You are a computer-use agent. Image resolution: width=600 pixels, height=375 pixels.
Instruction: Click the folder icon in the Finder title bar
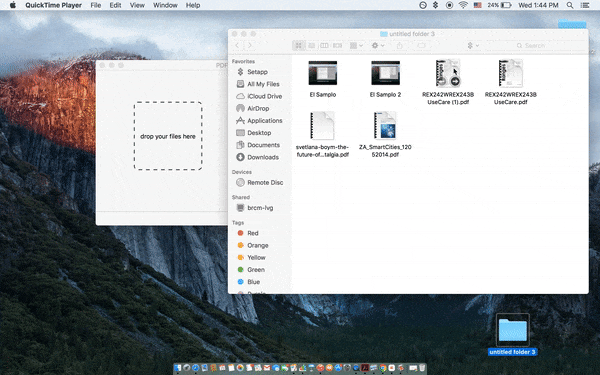pyautogui.click(x=384, y=34)
